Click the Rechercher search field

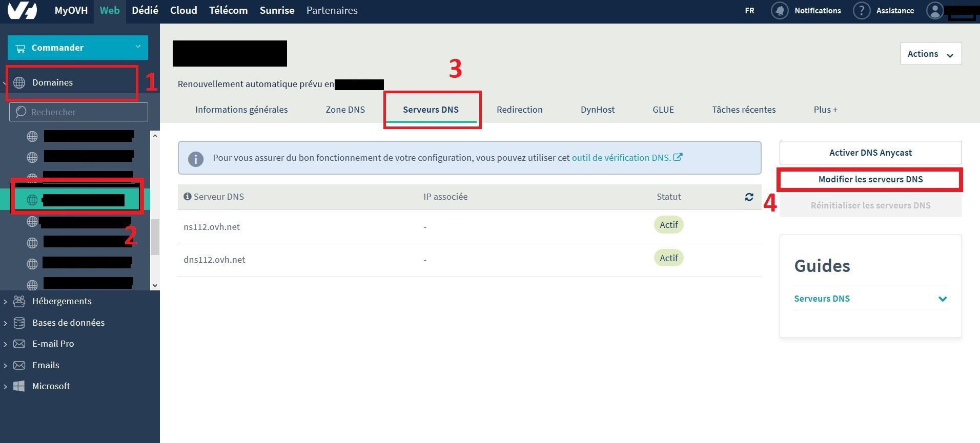click(78, 112)
